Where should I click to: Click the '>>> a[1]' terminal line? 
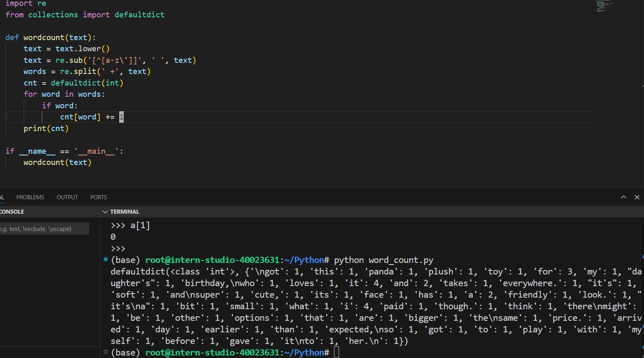pos(130,226)
